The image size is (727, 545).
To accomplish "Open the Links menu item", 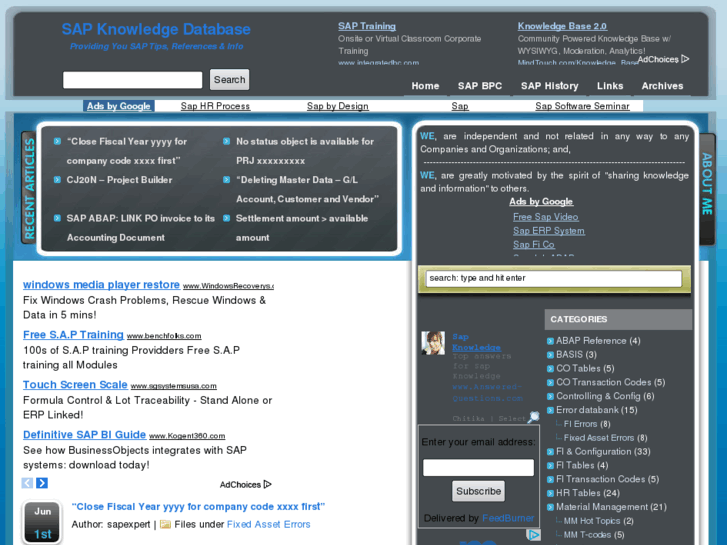I will 610,86.
